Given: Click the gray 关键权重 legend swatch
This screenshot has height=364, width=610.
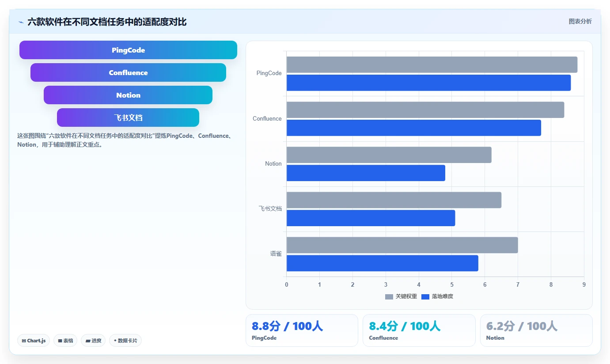Looking at the screenshot, I should point(389,297).
